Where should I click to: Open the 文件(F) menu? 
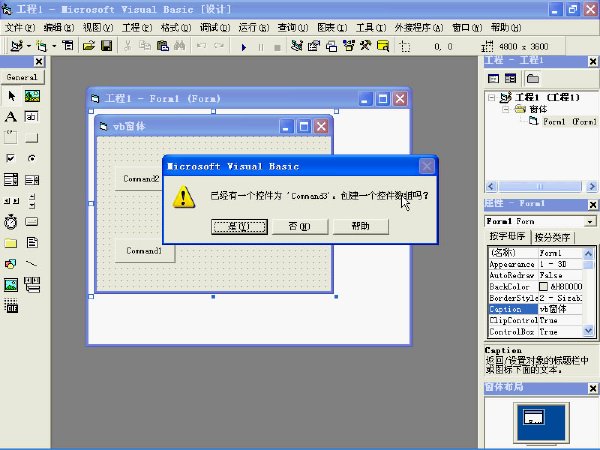[x=20, y=28]
